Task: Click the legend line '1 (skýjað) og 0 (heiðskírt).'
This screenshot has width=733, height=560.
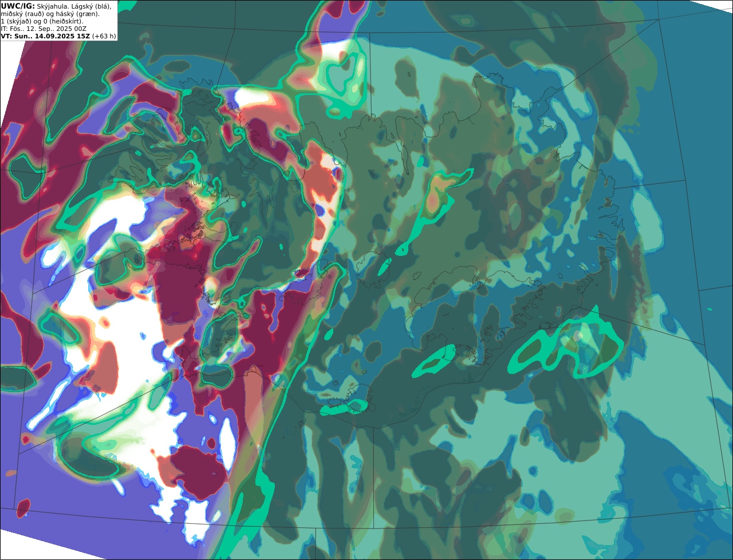Action: pyautogui.click(x=42, y=21)
